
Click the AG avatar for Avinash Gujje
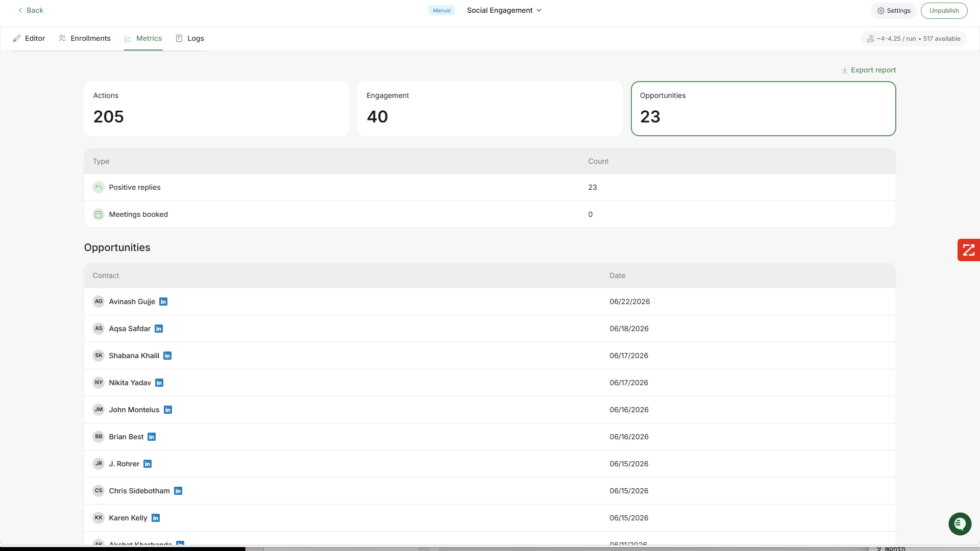(99, 302)
